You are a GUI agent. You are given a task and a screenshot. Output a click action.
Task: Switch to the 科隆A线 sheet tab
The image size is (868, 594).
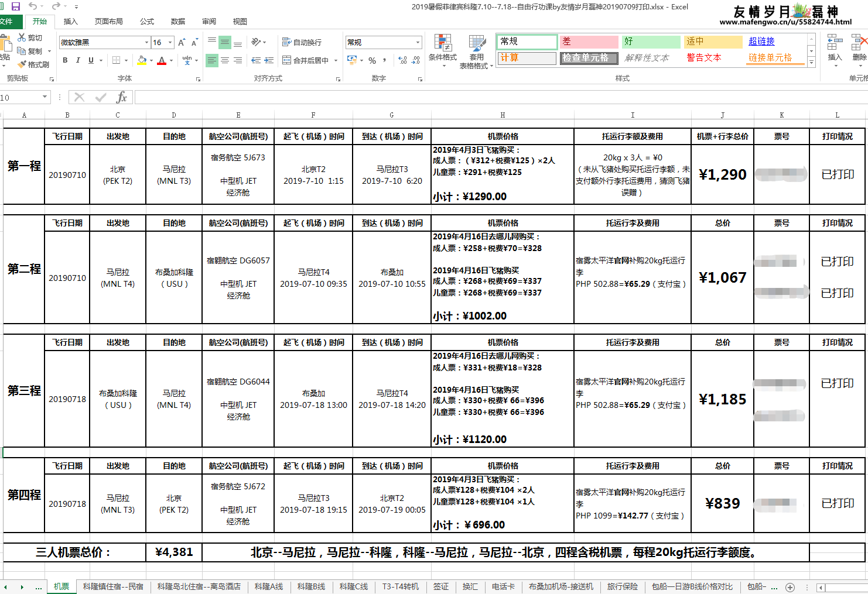pyautogui.click(x=269, y=586)
